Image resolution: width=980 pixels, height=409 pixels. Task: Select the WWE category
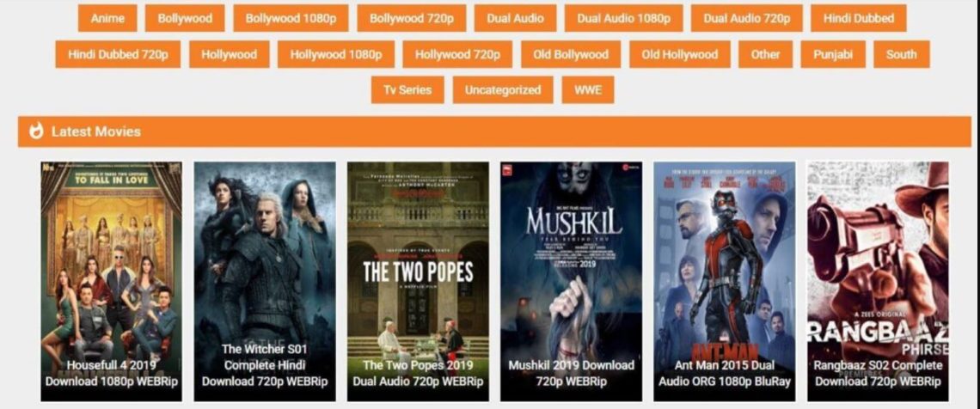587,90
